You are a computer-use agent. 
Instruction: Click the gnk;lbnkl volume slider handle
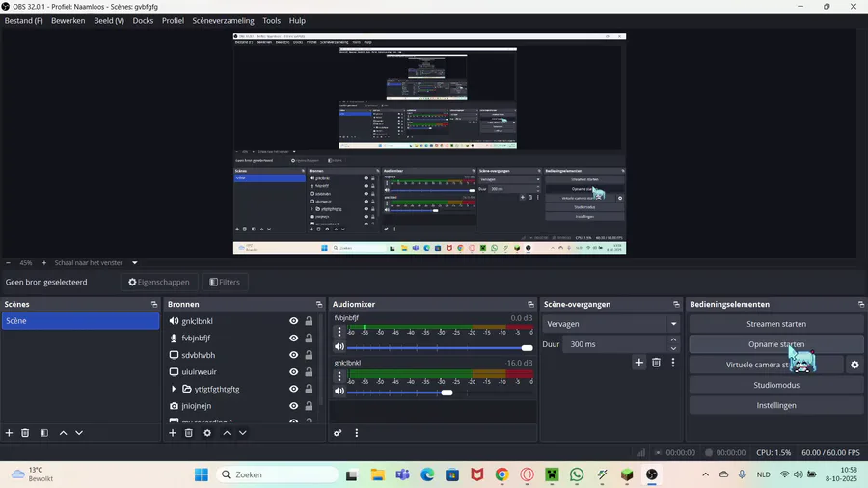pos(447,393)
